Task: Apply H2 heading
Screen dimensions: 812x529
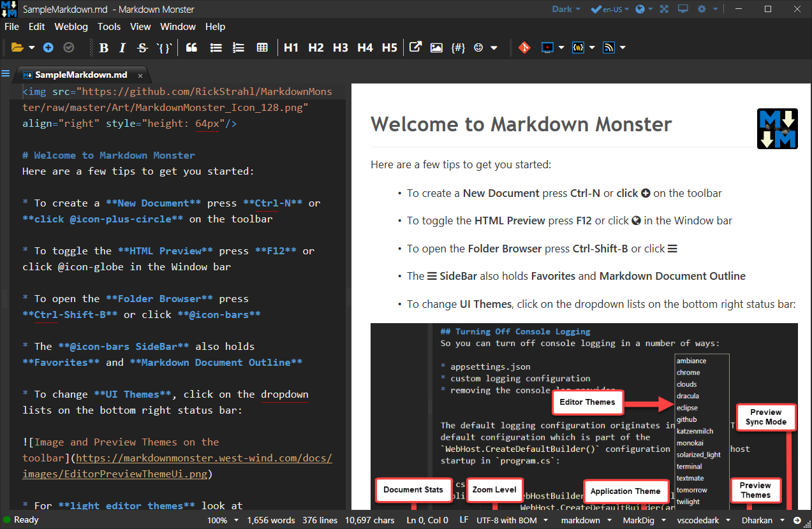Action: (x=316, y=47)
